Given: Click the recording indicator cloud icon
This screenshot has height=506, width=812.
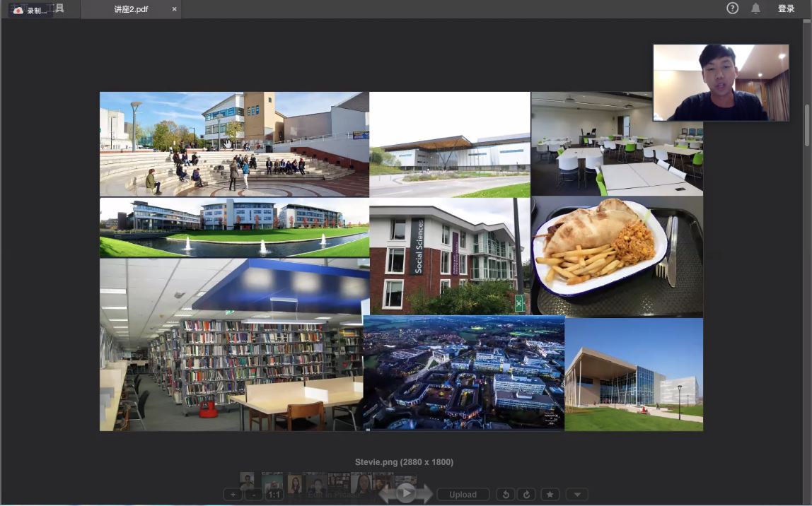Looking at the screenshot, I should (x=18, y=10).
